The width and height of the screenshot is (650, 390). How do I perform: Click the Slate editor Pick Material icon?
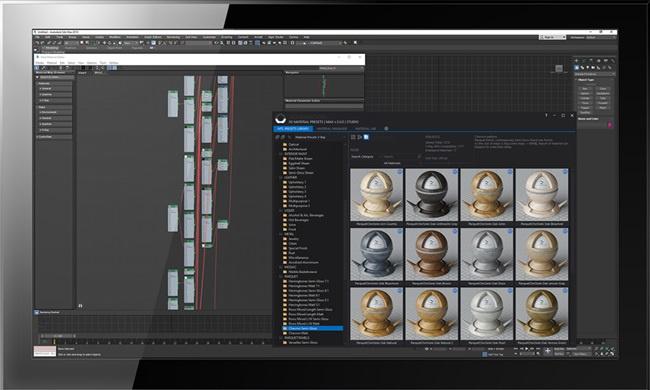(x=43, y=68)
